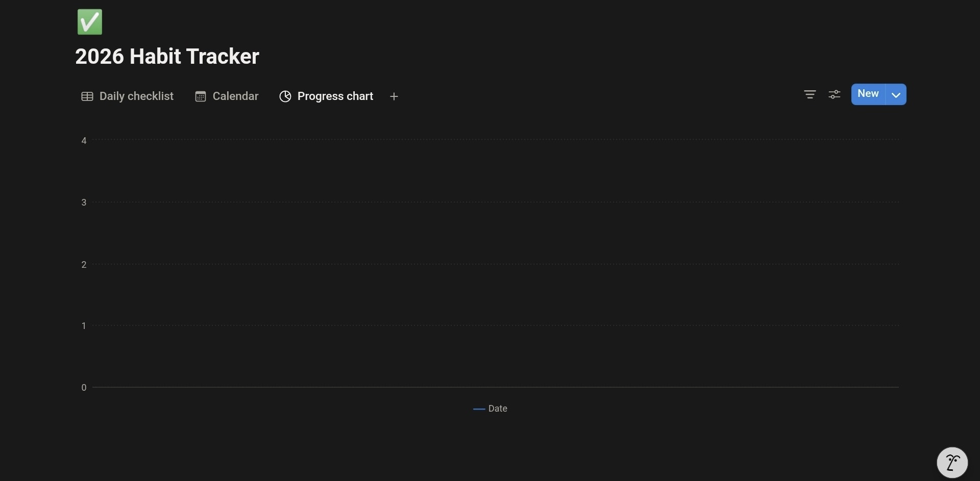
Task: Select the Progress chart tab
Action: point(335,96)
